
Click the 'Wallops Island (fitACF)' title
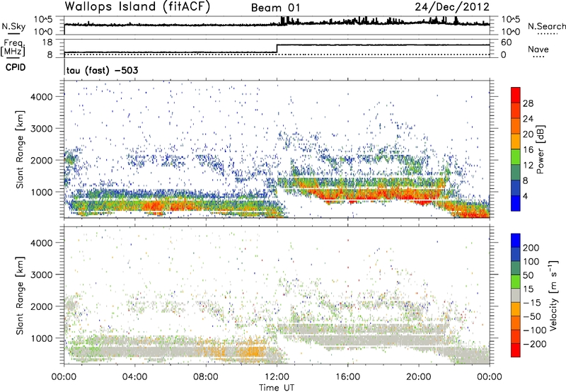(x=137, y=6)
